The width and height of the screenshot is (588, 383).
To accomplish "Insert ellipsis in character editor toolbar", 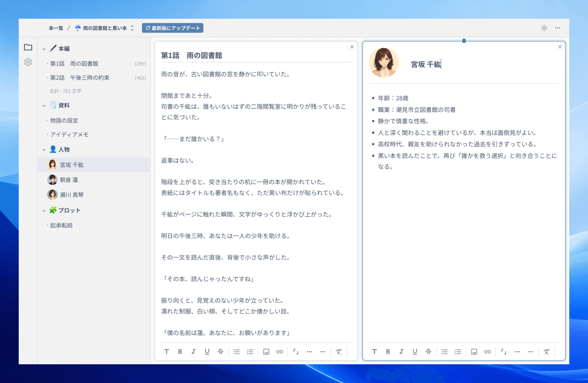I will coord(517,352).
